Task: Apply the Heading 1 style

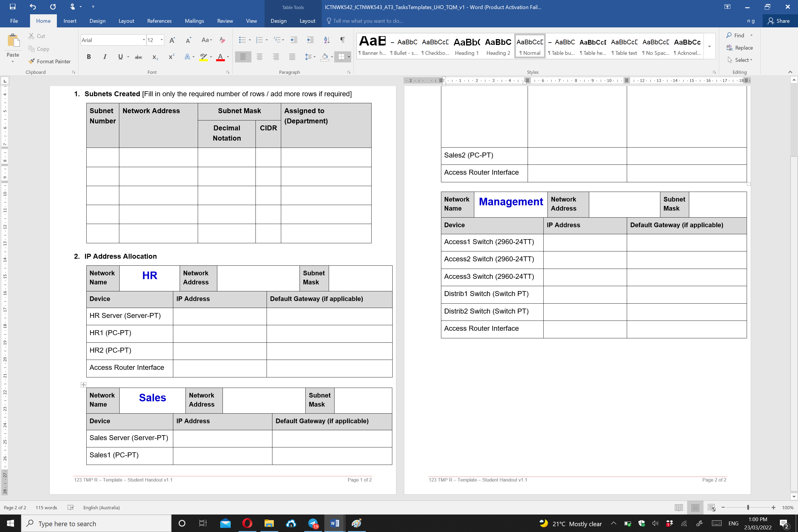Action: (466, 46)
